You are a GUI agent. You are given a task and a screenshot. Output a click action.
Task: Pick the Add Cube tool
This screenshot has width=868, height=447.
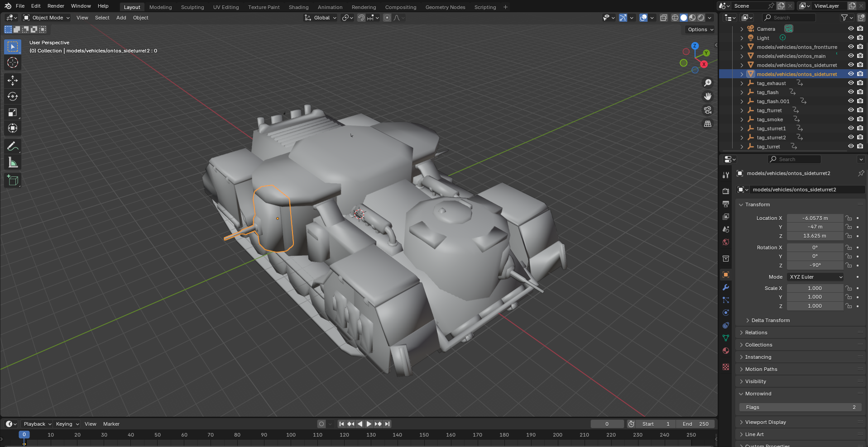(x=13, y=181)
